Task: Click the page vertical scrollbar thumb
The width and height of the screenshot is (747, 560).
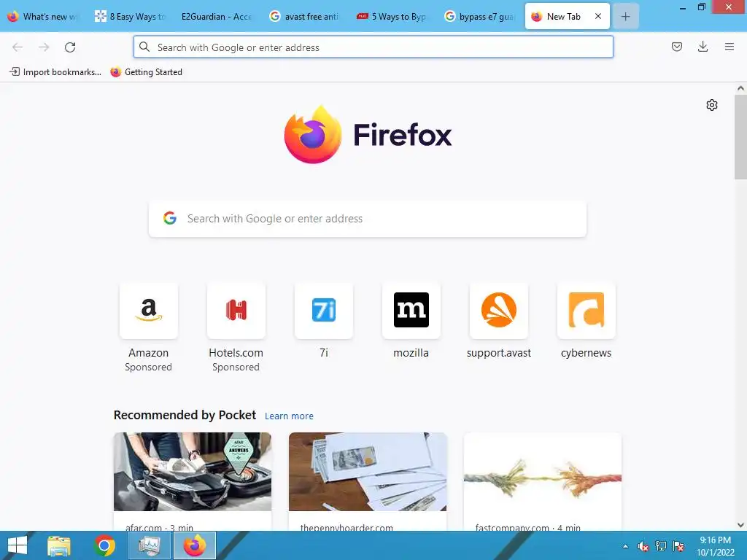Action: coord(740,137)
